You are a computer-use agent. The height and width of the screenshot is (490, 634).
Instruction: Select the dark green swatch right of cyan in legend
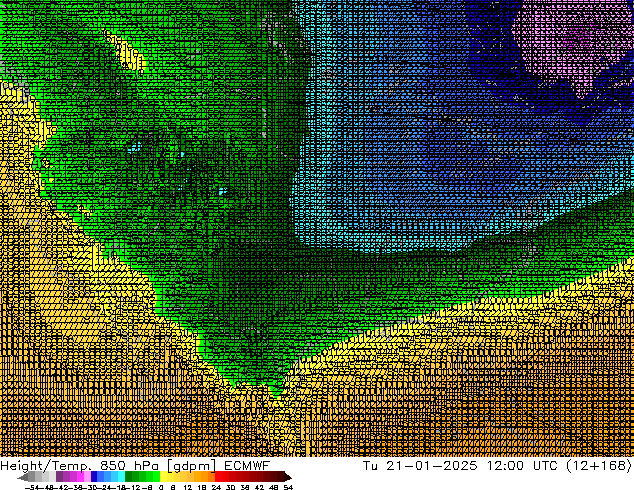click(129, 476)
